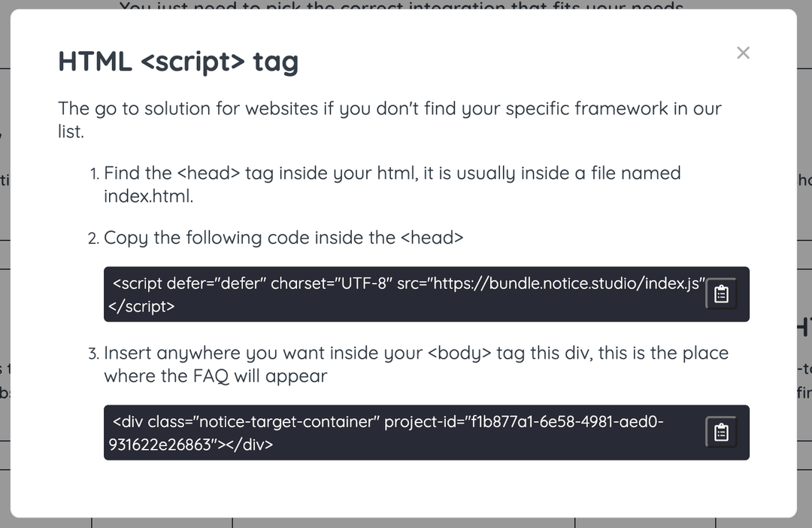Click the closing </script> tag line
812x528 pixels.
141,306
